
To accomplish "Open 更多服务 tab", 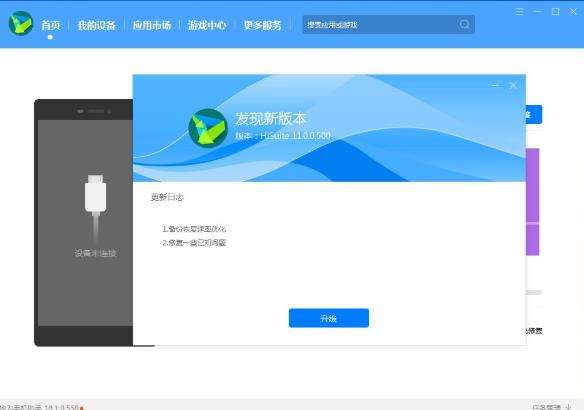I will [262, 25].
